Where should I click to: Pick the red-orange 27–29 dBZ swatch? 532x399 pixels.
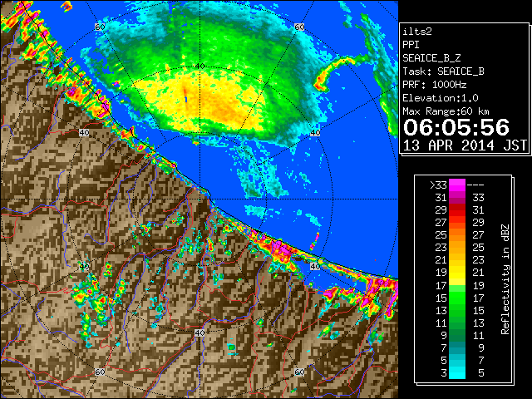coord(457,223)
